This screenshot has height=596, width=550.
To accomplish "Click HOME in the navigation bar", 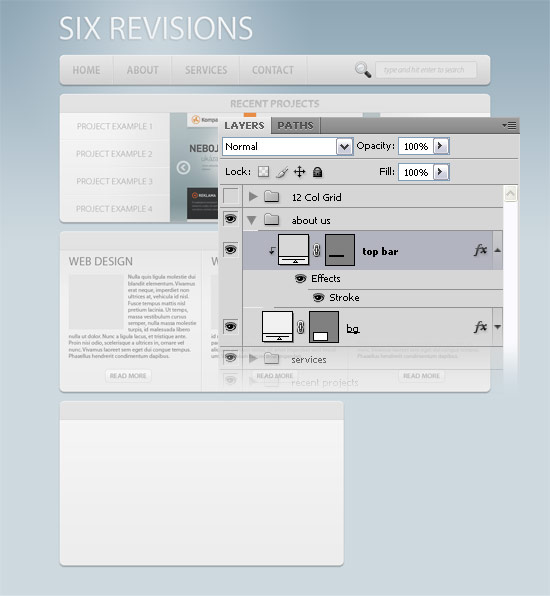I will pyautogui.click(x=86, y=70).
